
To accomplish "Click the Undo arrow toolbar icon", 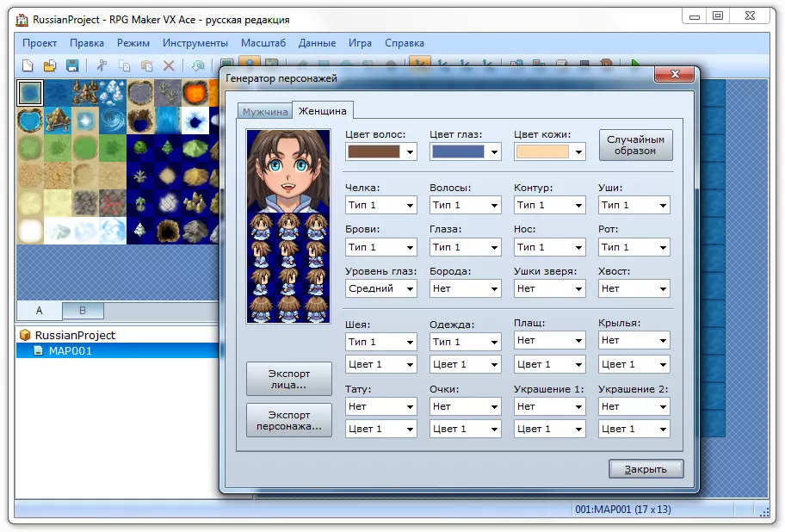I will click(198, 65).
